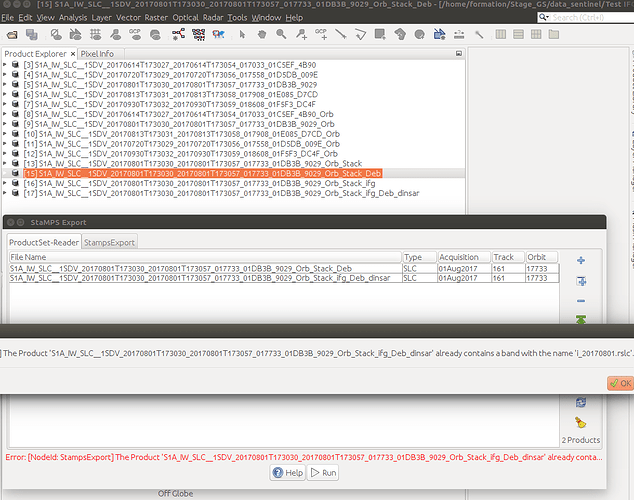This screenshot has width=634, height=500.
Task: Select the Orb_Stack_Deb row in file table
Action: pos(284,268)
